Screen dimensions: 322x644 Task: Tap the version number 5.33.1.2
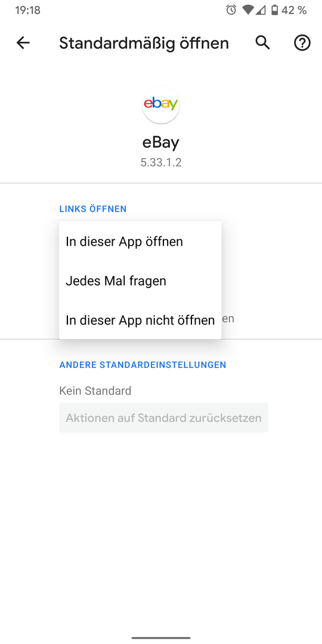pos(161,163)
